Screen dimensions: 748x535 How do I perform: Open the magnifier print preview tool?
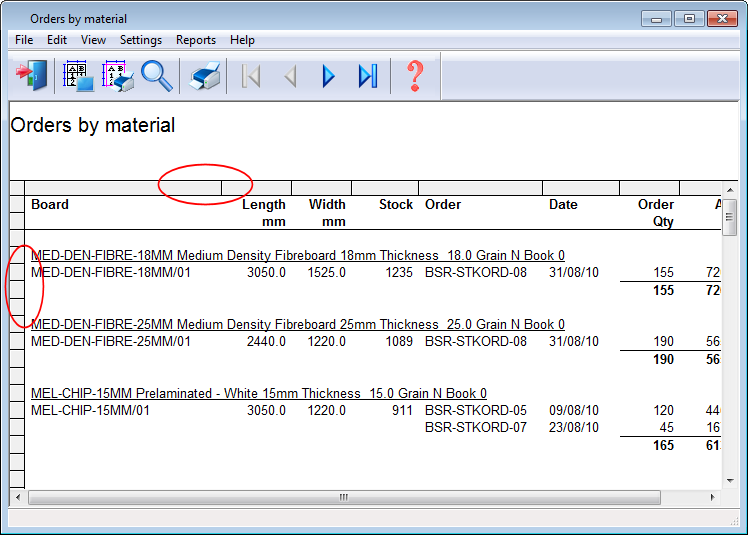click(x=156, y=75)
